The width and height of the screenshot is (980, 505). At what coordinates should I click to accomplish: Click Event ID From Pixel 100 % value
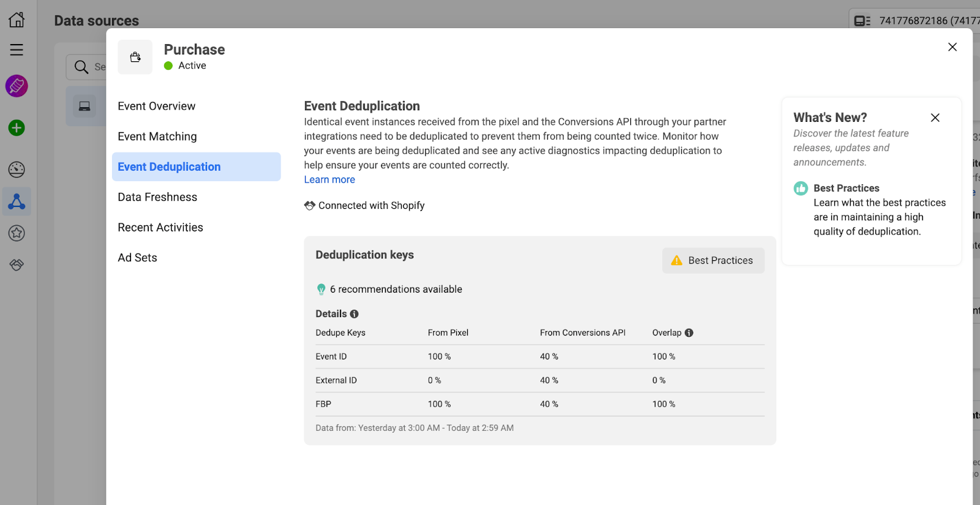pyautogui.click(x=439, y=356)
